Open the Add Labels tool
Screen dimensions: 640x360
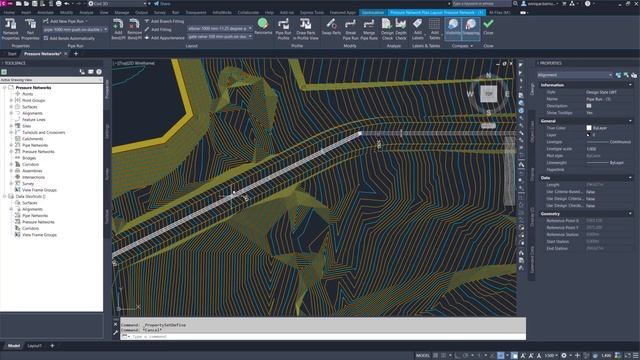pos(418,29)
